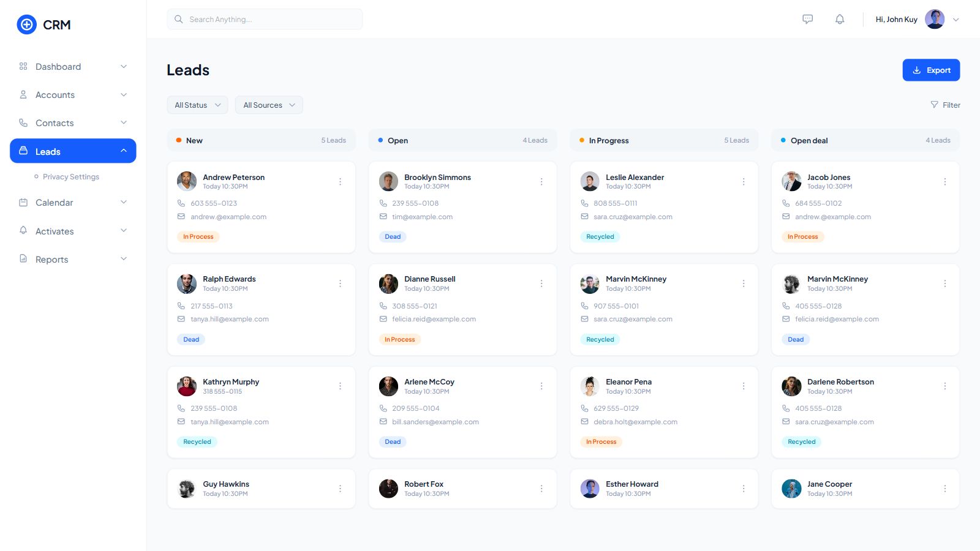Screen dimensions: 980x551
Task: Click phone icon on Arlene McCoy card
Action: coord(383,408)
